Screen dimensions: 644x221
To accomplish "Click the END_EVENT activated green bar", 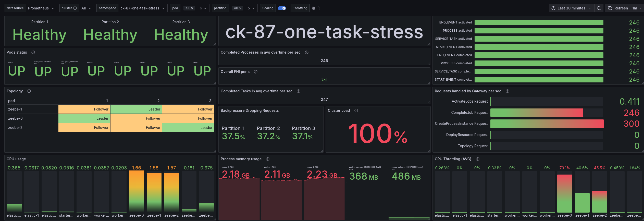I will (x=539, y=22).
